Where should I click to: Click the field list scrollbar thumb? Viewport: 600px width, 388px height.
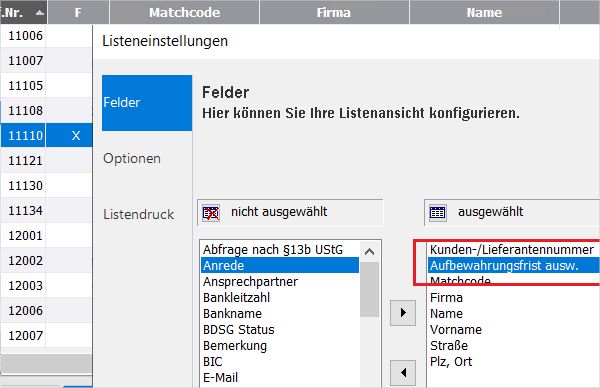tap(369, 289)
